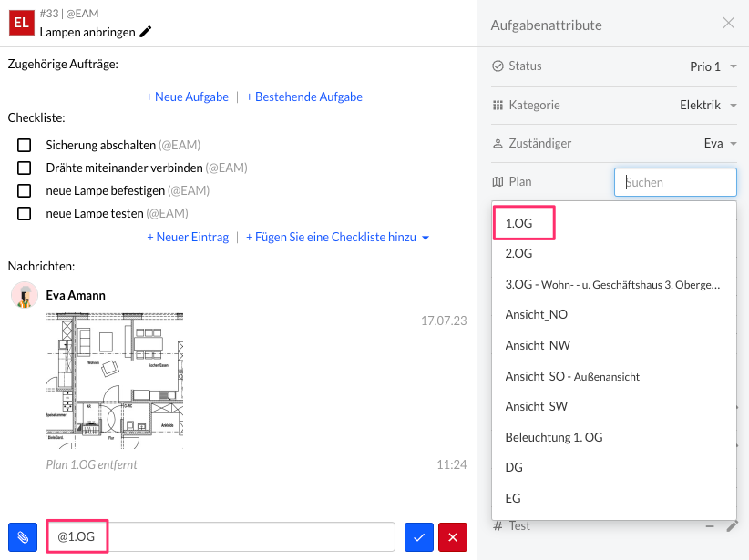Open the Zuständiger Eva dropdown
The width and height of the screenshot is (749, 560).
click(719, 144)
